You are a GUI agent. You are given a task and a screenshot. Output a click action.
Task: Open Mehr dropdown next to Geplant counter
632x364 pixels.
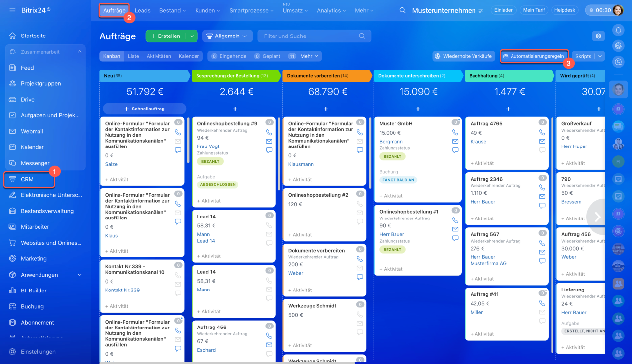click(x=310, y=56)
